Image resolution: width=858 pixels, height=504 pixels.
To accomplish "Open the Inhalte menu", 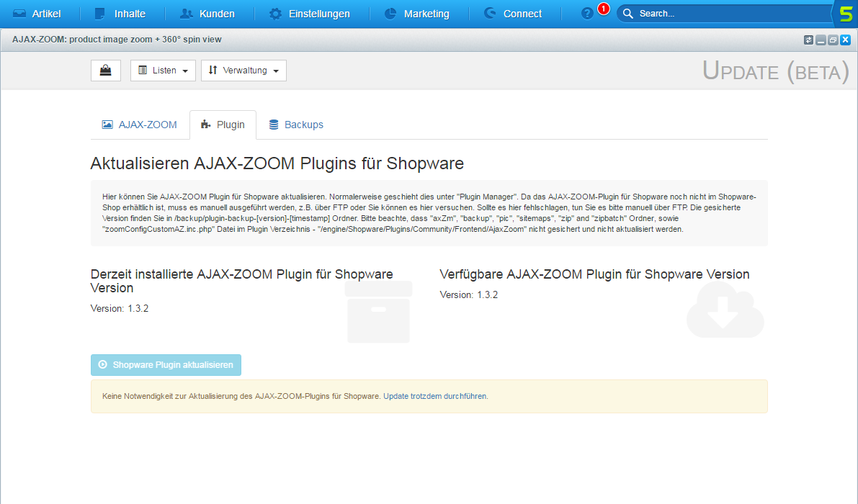I will [120, 14].
